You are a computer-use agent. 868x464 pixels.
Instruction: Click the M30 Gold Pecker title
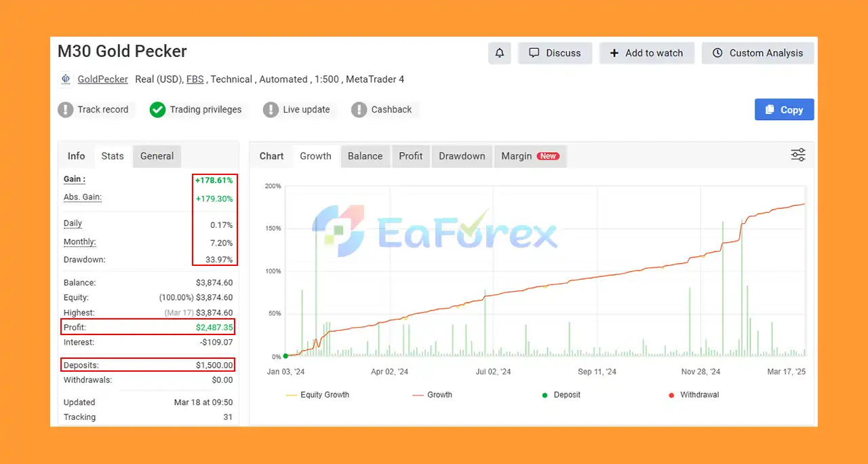[x=122, y=52]
